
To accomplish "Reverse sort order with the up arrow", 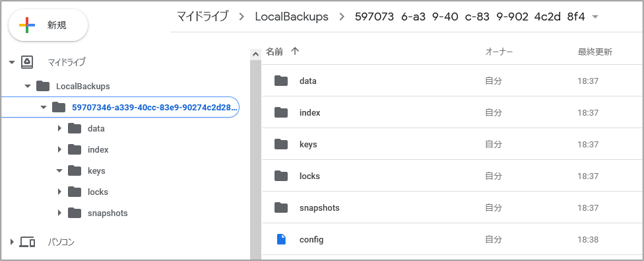I will (x=295, y=52).
